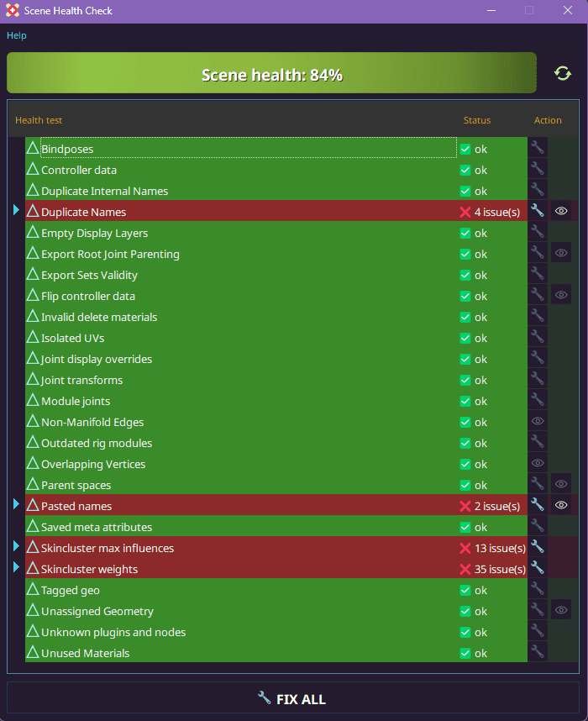Viewport: 588px width, 721px height.
Task: Click the Status column header
Action: point(477,120)
